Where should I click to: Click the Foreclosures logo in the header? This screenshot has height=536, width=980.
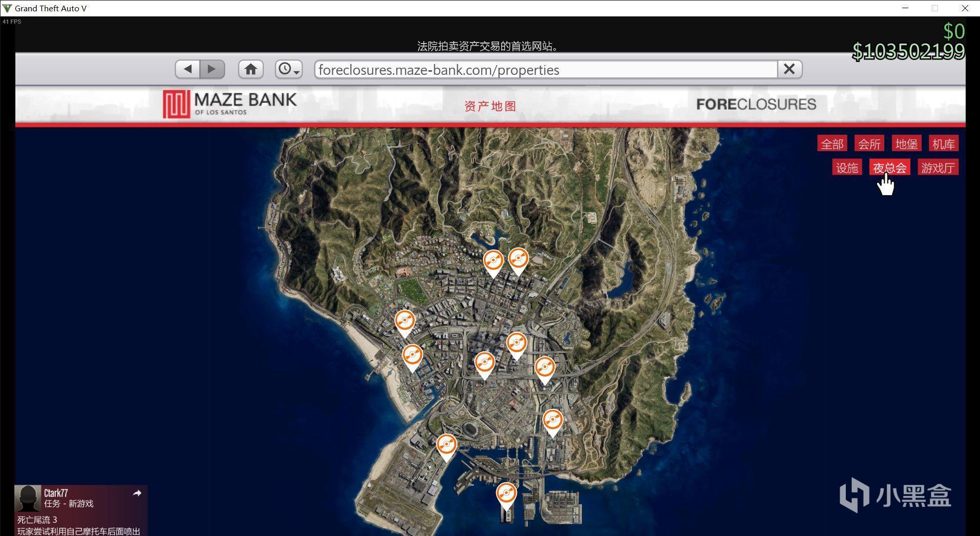pyautogui.click(x=756, y=105)
